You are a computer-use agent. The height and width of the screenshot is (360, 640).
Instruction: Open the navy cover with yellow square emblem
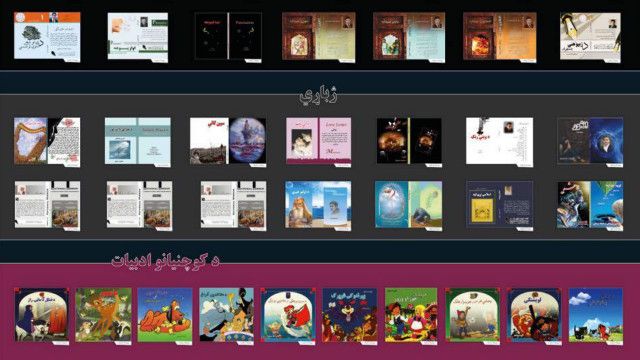[x=500, y=205]
